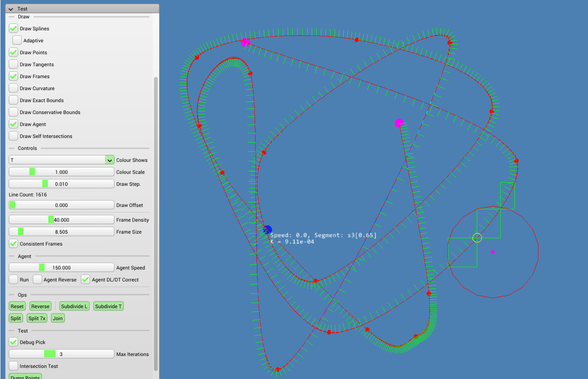Click the yellow circle pick marker

click(x=477, y=238)
